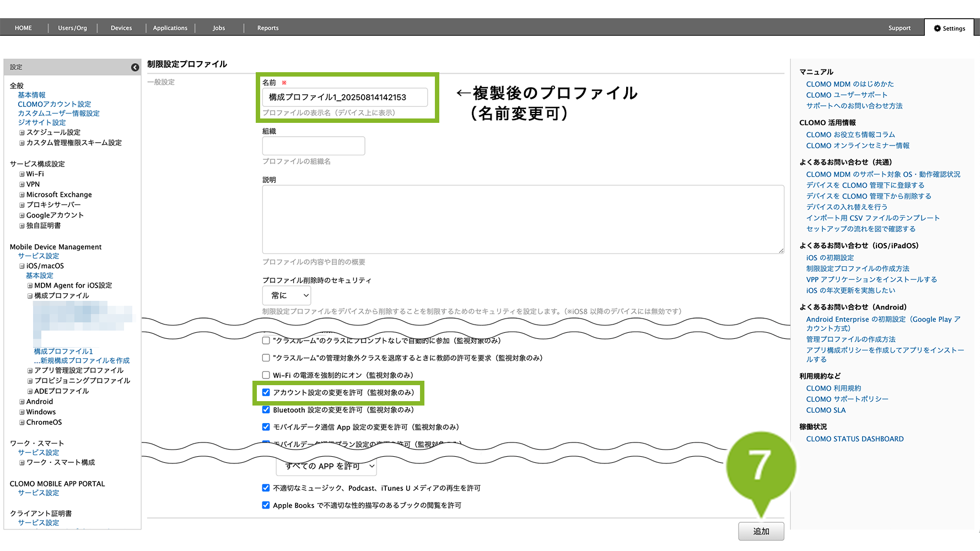
Task: Click the 追加 button
Action: coord(761,531)
